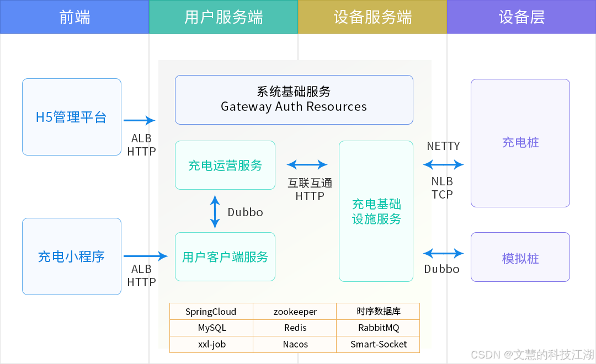
Task: Click the 充电小程序 box
Action: [72, 256]
